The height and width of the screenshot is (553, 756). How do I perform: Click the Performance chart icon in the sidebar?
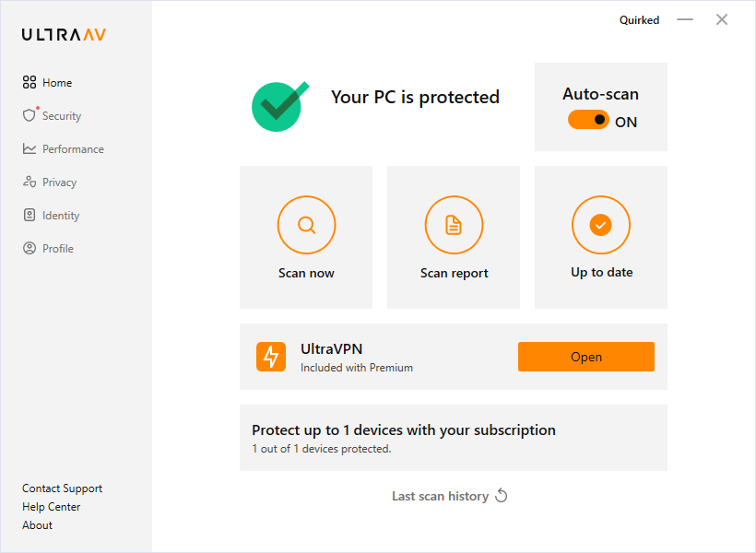(x=30, y=149)
